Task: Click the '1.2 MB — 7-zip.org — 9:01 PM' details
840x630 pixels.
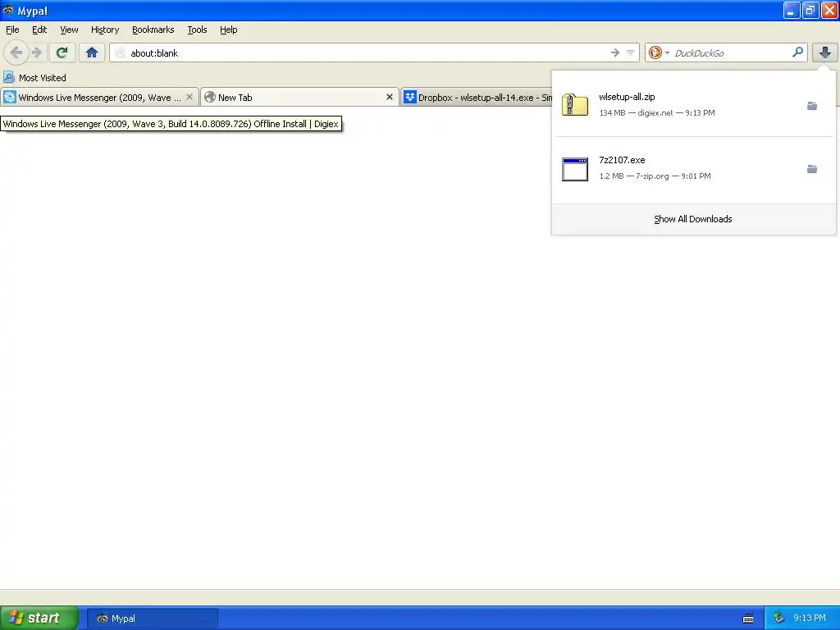Action: 655,176
